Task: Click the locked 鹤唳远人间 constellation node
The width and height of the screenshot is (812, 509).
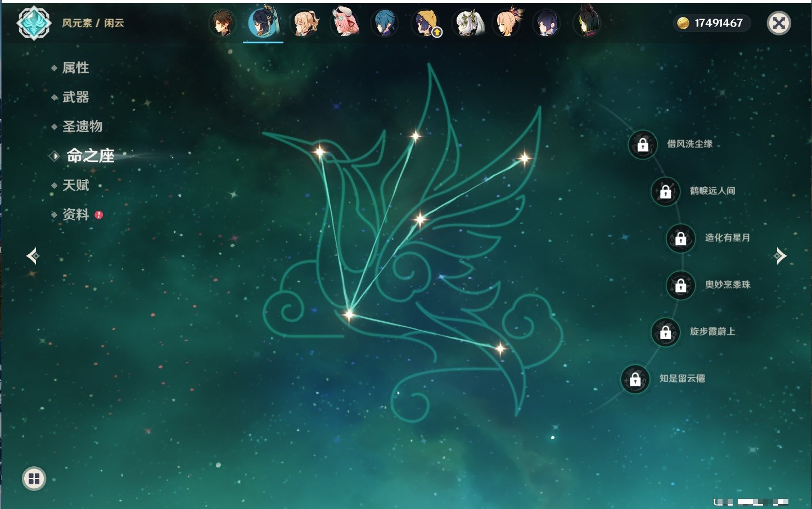Action: [x=665, y=191]
